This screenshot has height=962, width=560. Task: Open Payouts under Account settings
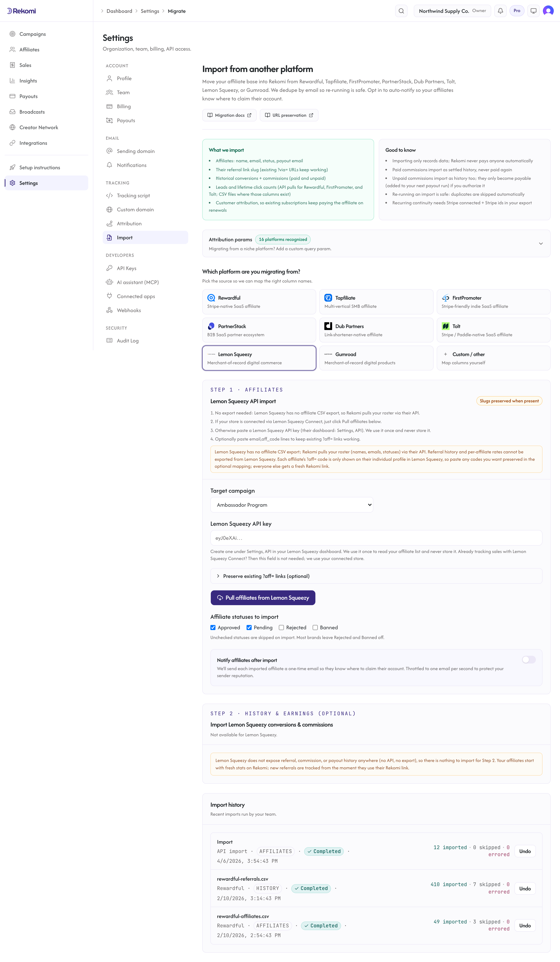145,121
